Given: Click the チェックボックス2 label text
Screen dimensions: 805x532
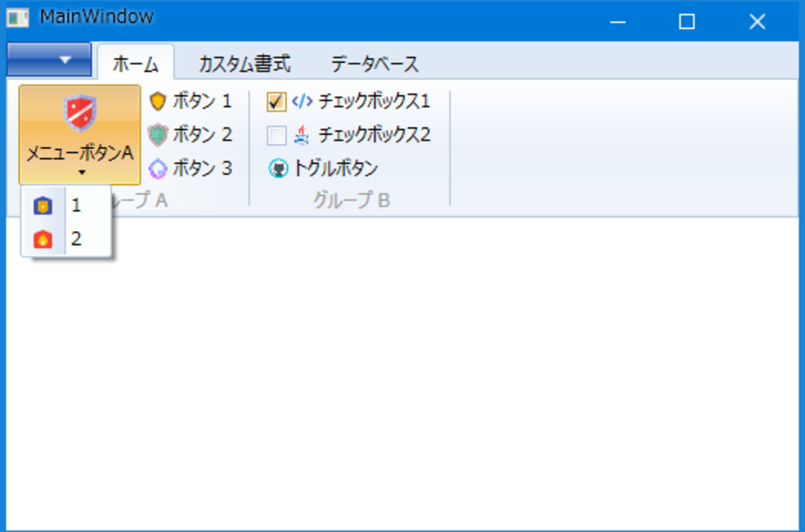Looking at the screenshot, I should point(374,135).
